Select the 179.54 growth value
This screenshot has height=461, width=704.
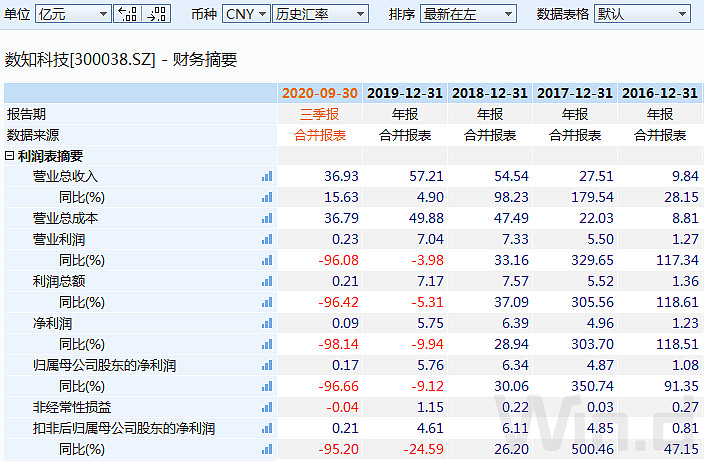tap(592, 197)
